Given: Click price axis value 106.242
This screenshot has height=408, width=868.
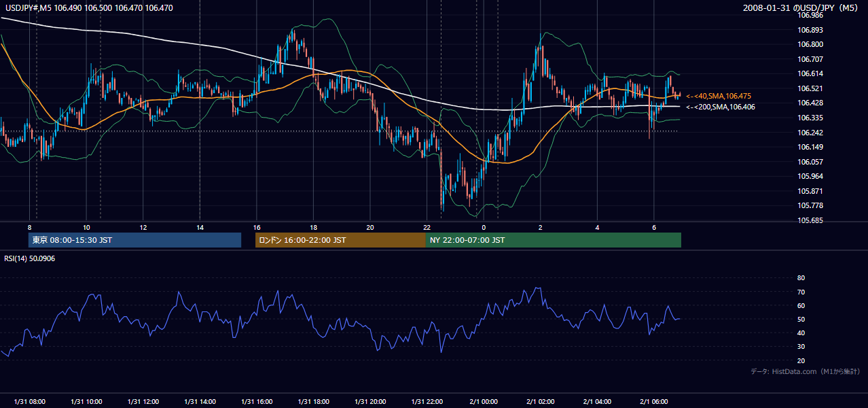Looking at the screenshot, I should (810, 133).
